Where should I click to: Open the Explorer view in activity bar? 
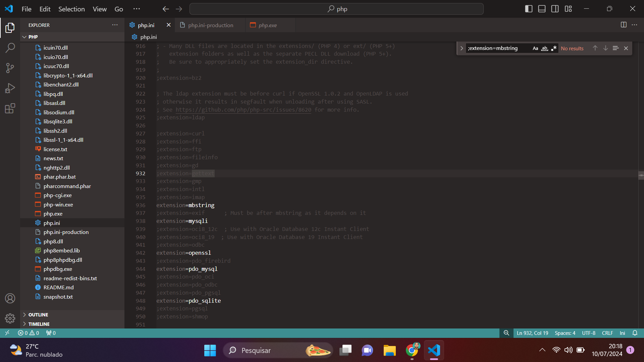pyautogui.click(x=10, y=28)
